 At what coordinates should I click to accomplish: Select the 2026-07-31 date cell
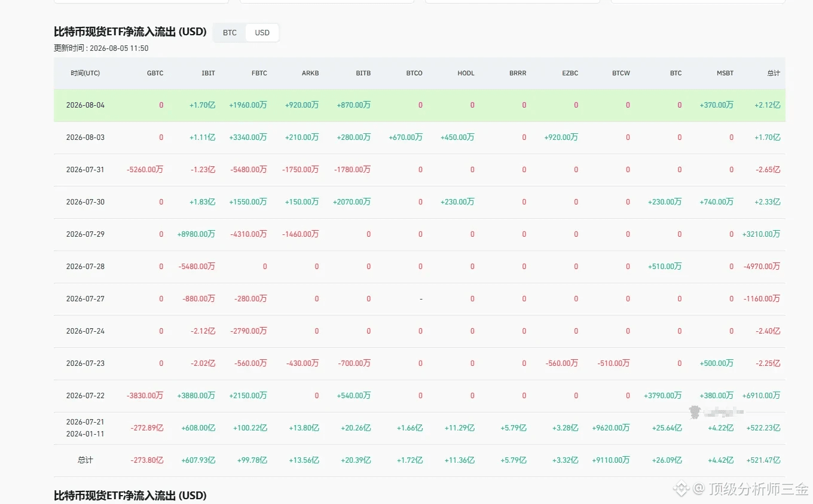pos(85,170)
